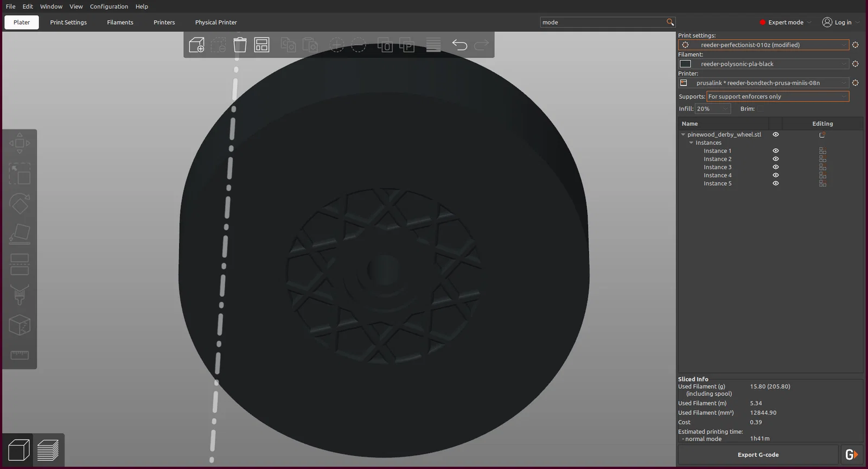Open the Print settings preset dropdown
This screenshot has height=469, width=868.
pos(764,45)
